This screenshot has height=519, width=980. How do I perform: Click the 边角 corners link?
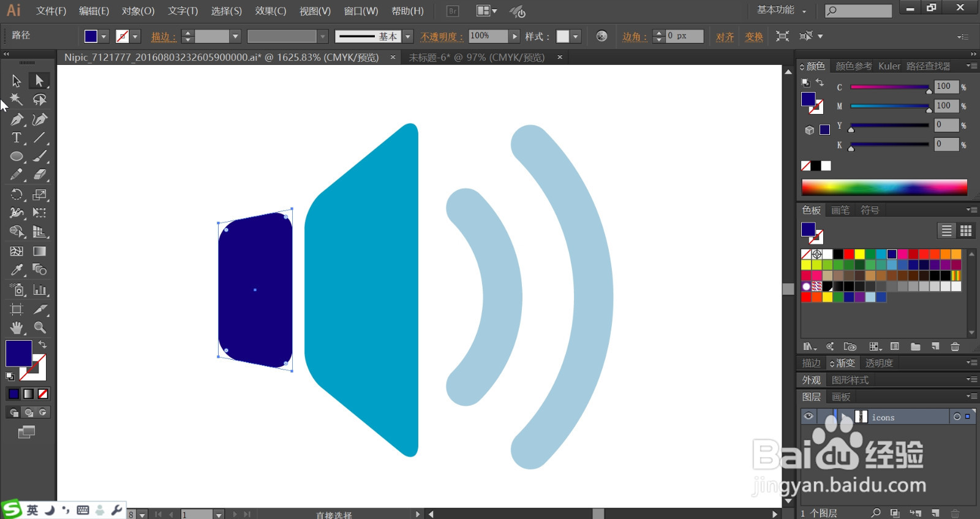634,37
